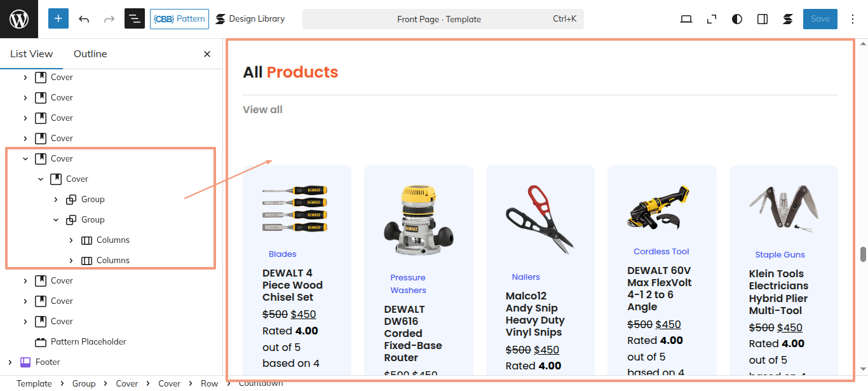This screenshot has width=868, height=391.
Task: Click the editor canvas vertical scrollbar thumb
Action: tap(863, 254)
